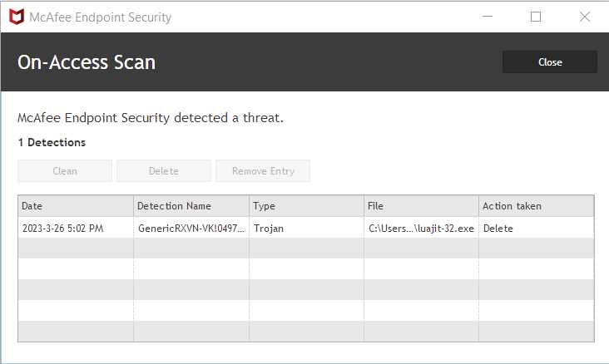Viewport: 609px width, 364px height.
Task: Click the Trojan type cell
Action: point(306,229)
